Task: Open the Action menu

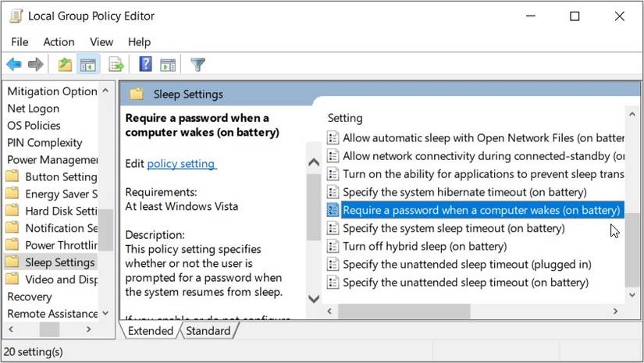Action: coord(59,41)
